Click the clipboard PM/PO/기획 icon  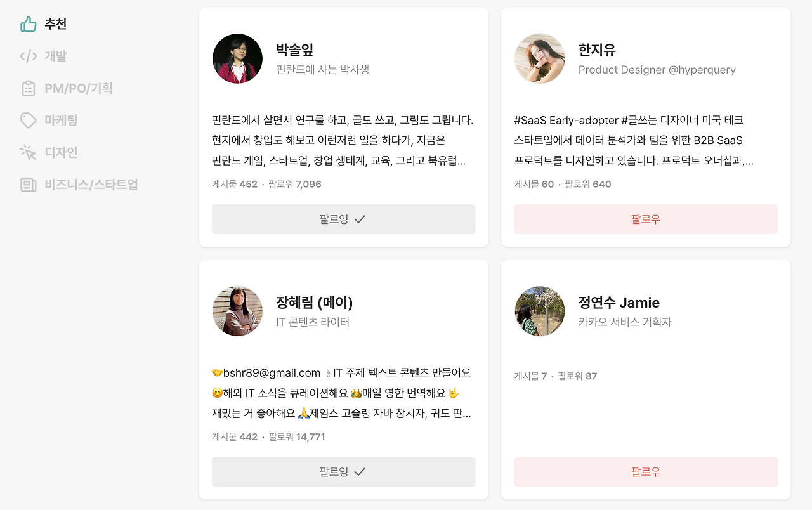[x=29, y=88]
